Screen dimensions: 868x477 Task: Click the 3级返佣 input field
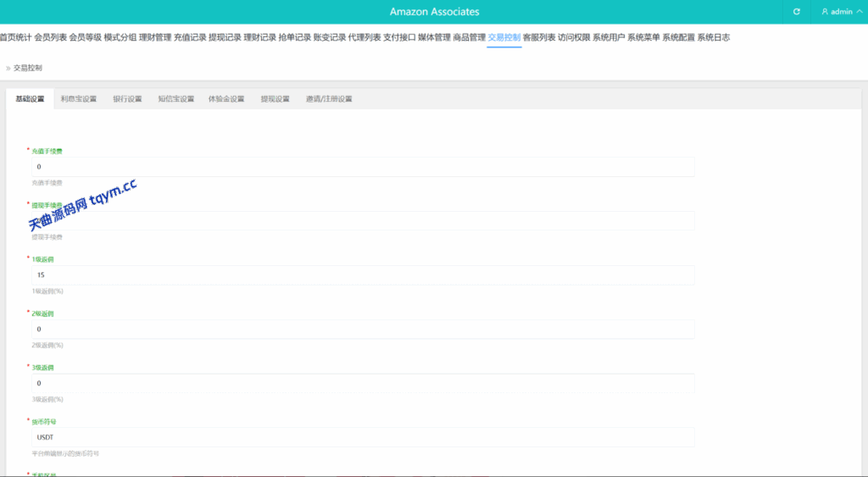363,383
